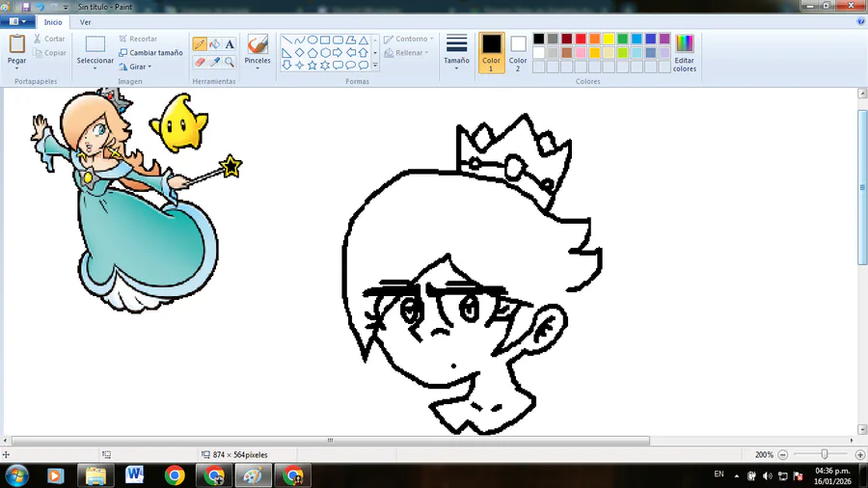
Task: Choose the Oval shape
Action: (x=312, y=40)
